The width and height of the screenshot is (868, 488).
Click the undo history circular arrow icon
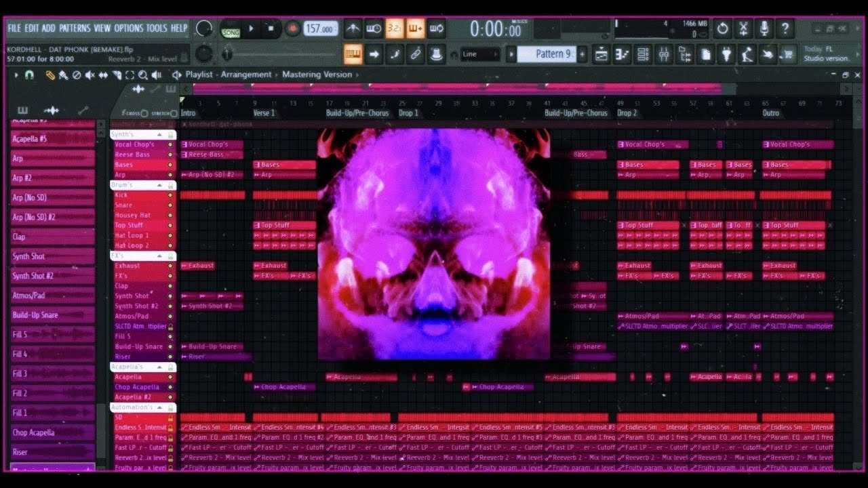tap(723, 28)
